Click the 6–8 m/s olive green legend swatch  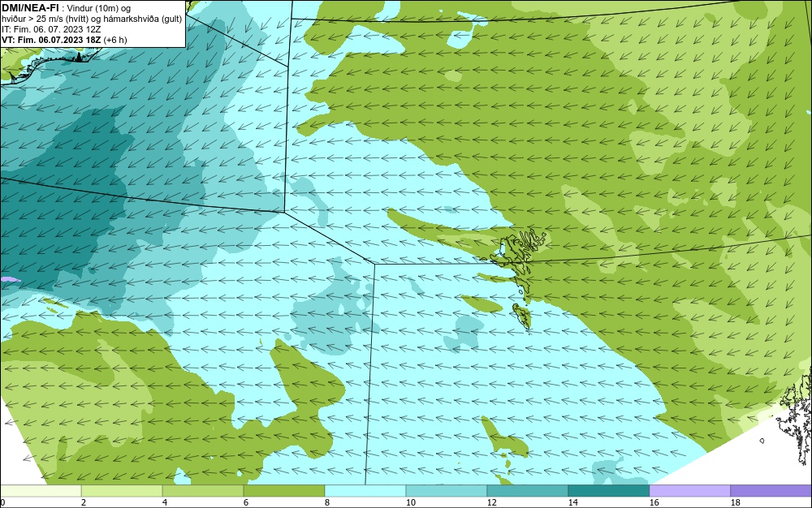[283, 491]
